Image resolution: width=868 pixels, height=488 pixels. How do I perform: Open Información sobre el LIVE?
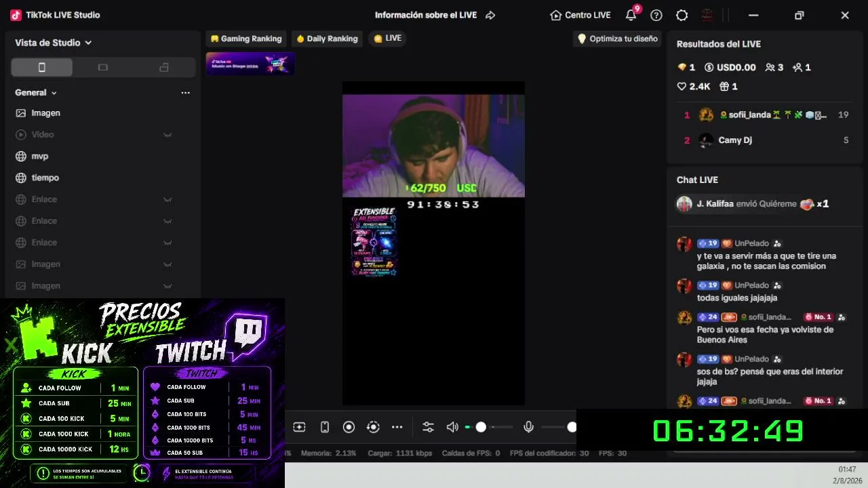pyautogui.click(x=426, y=15)
